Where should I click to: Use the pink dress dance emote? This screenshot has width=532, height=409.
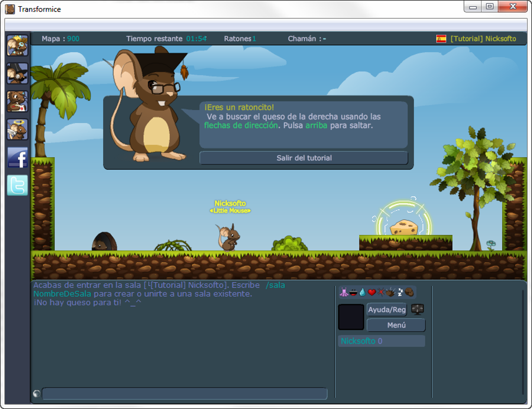coord(344,292)
